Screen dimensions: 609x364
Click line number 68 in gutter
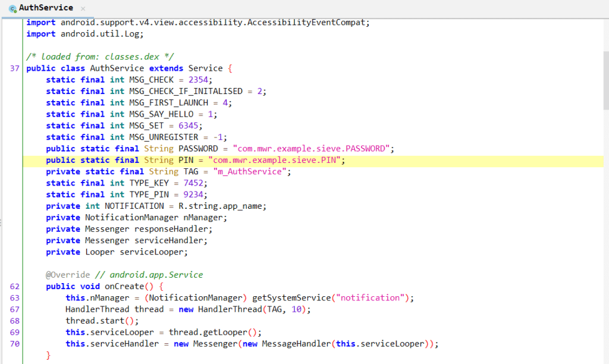click(14, 321)
